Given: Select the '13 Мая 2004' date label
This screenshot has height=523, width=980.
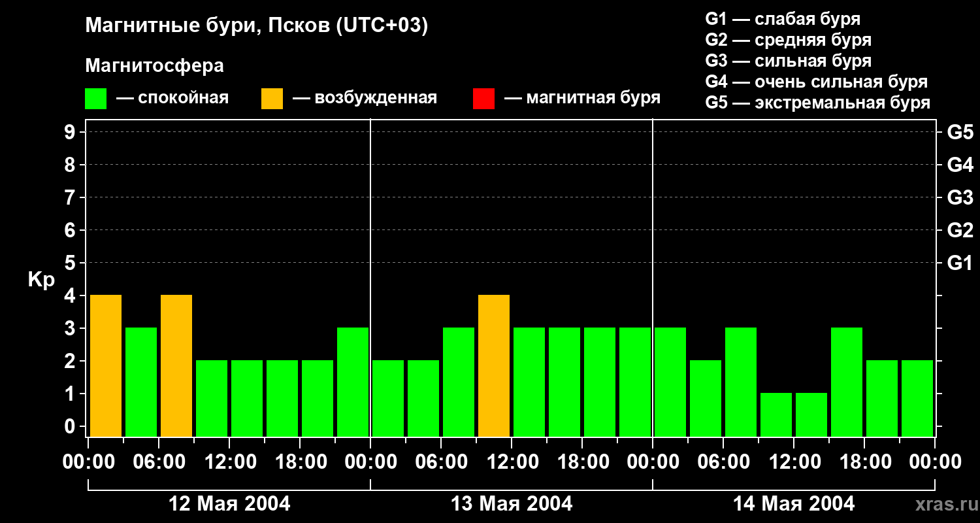Looking at the screenshot, I should [512, 504].
